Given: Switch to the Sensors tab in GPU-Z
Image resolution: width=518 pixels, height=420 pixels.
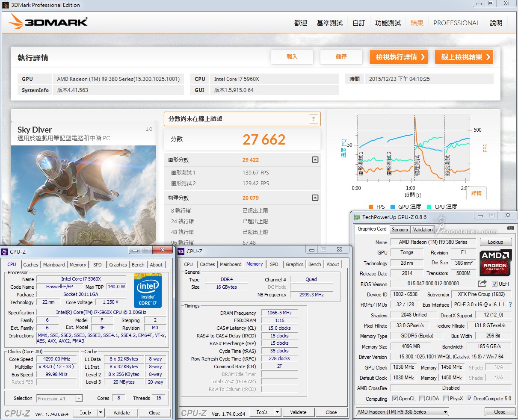Looking at the screenshot, I should coord(400,230).
